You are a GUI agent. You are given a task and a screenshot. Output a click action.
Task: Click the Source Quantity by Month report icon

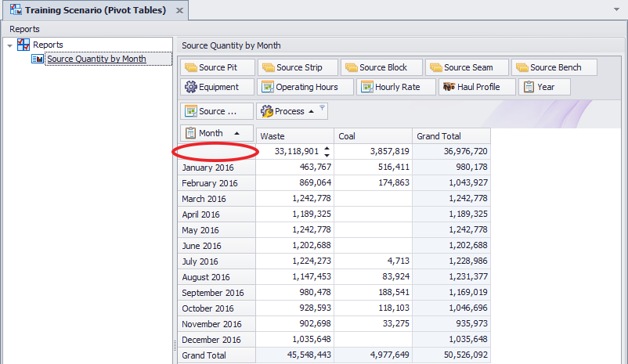38,59
